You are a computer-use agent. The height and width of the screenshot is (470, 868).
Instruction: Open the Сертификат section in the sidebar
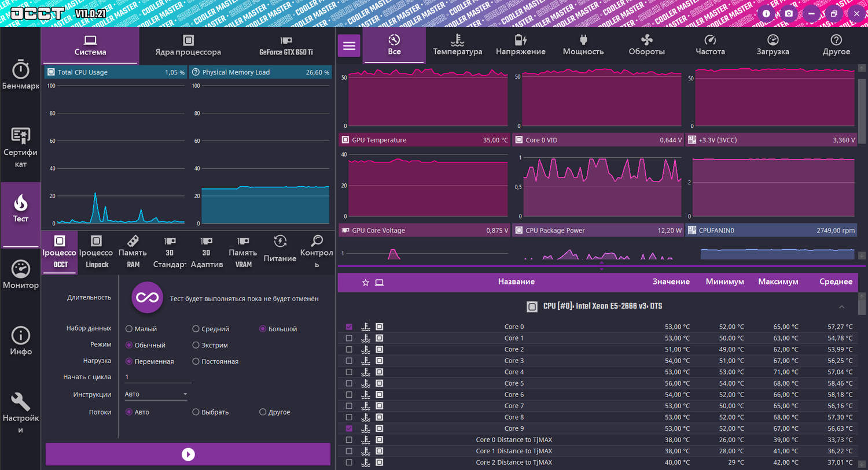click(21, 148)
